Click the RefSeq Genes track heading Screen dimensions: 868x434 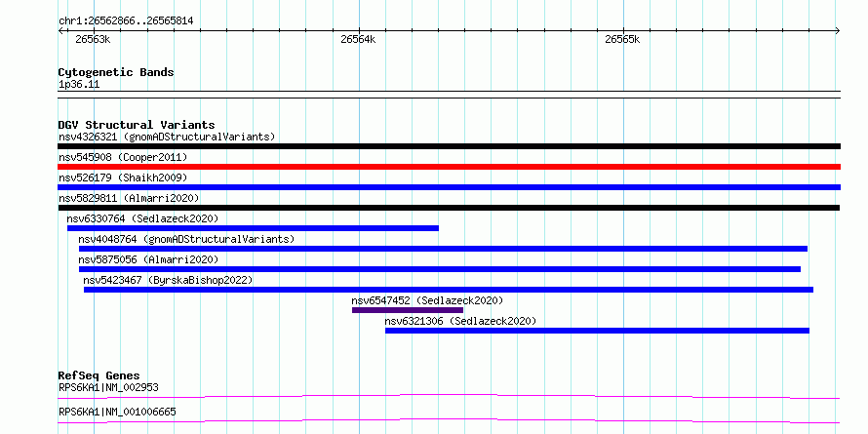[99, 375]
